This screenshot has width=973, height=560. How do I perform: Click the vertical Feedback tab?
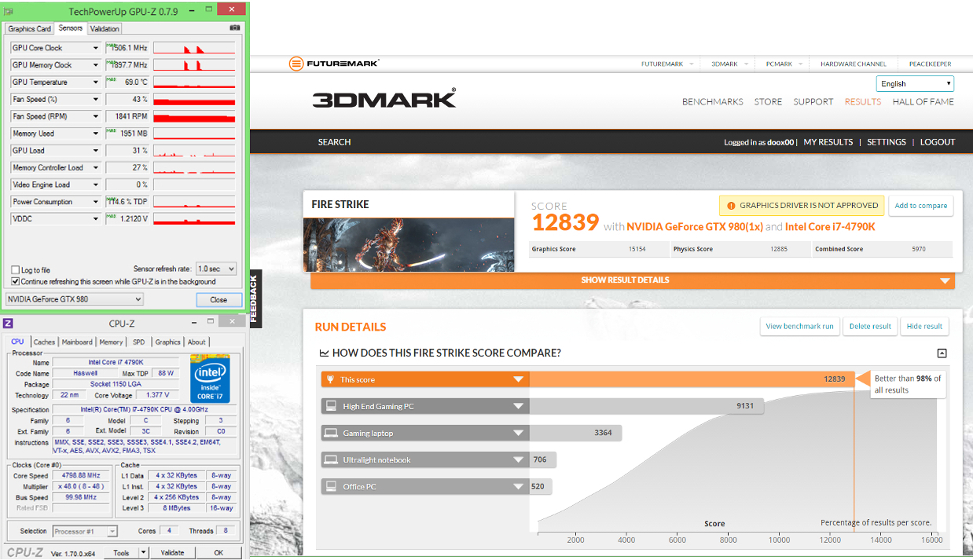click(x=255, y=300)
